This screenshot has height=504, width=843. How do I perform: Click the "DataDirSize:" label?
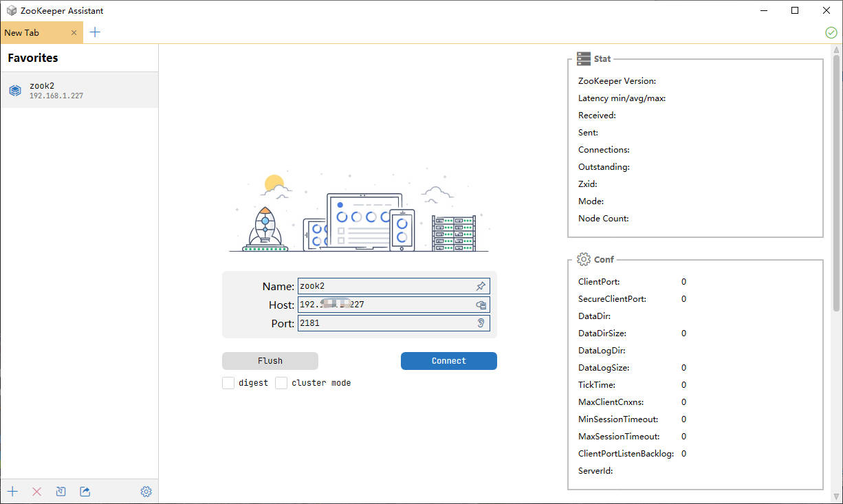point(602,333)
